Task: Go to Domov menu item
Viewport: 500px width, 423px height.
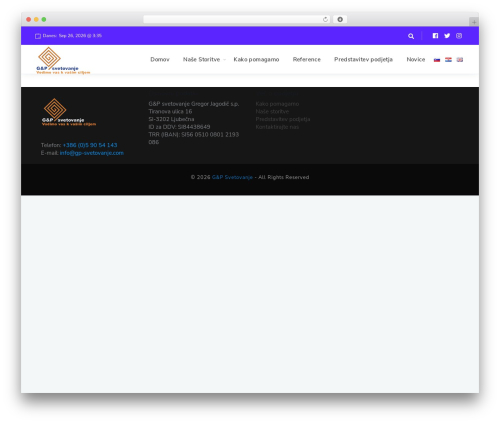Action: (x=160, y=59)
